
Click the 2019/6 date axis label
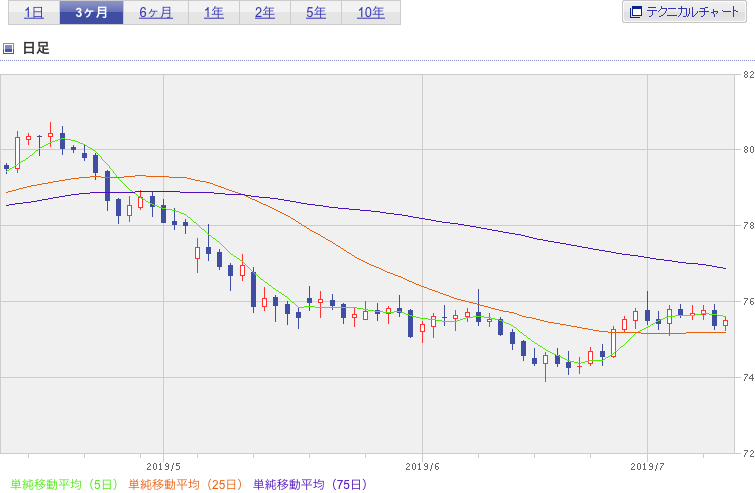click(x=422, y=467)
